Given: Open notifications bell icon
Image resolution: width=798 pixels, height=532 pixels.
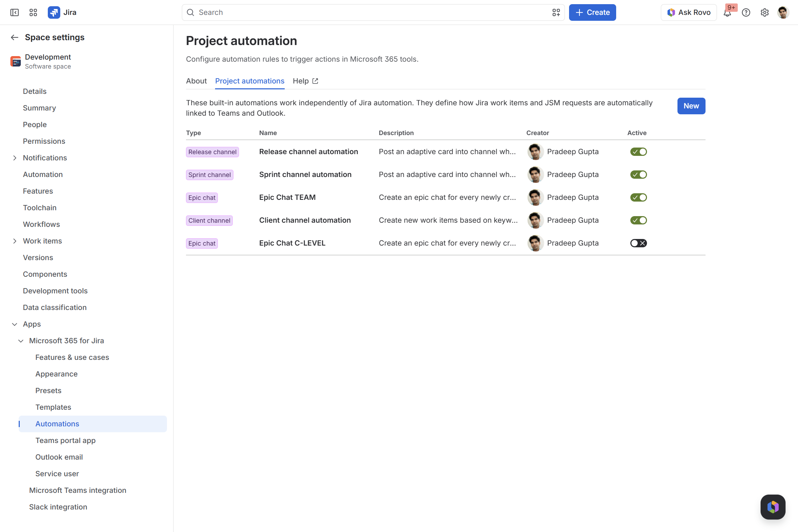Looking at the screenshot, I should tap(727, 12).
